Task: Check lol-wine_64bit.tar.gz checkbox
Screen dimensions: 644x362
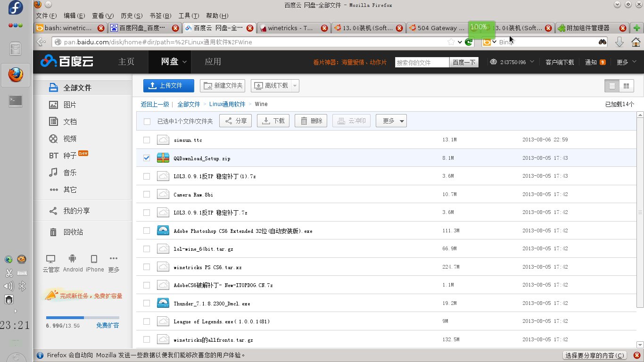Action: 147,248
